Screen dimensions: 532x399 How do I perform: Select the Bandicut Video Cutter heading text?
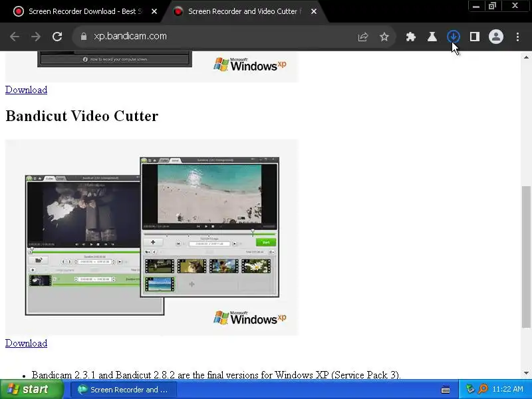tap(82, 116)
